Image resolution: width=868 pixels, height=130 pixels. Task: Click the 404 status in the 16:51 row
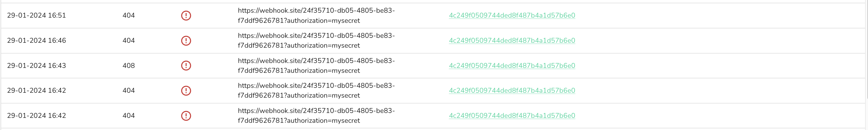[128, 16]
